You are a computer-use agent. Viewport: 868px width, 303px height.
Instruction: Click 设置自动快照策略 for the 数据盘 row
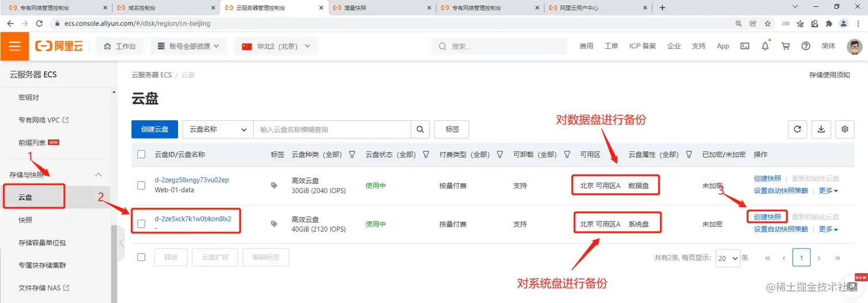(781, 190)
